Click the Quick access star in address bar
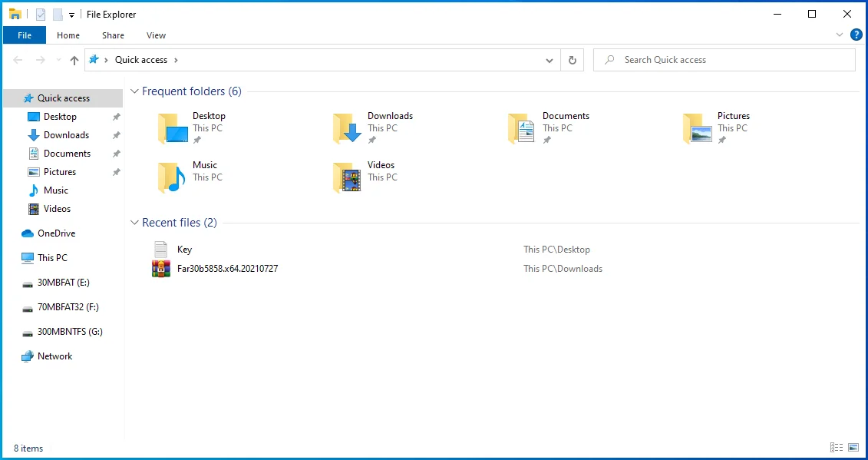Viewport: 868px width, 460px height. (94, 59)
